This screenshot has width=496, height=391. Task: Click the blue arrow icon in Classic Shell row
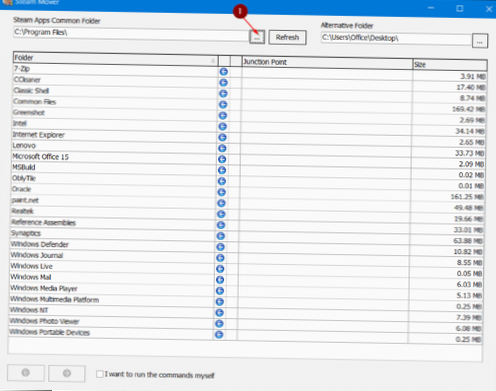coord(223,94)
